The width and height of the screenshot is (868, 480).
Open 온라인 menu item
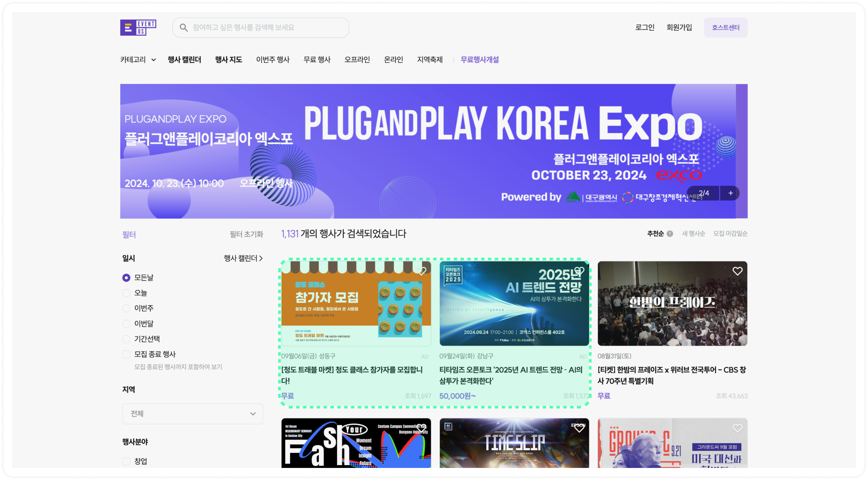click(393, 60)
